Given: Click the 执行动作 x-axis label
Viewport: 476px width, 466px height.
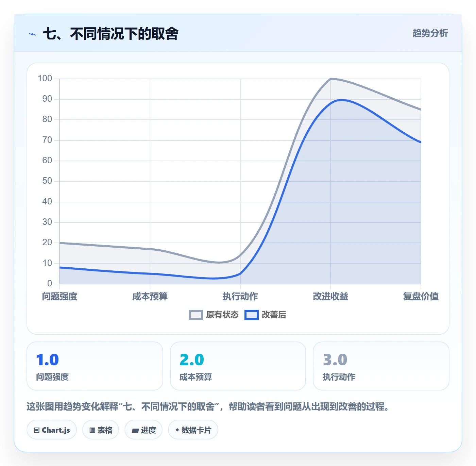Looking at the screenshot, I should point(240,297).
